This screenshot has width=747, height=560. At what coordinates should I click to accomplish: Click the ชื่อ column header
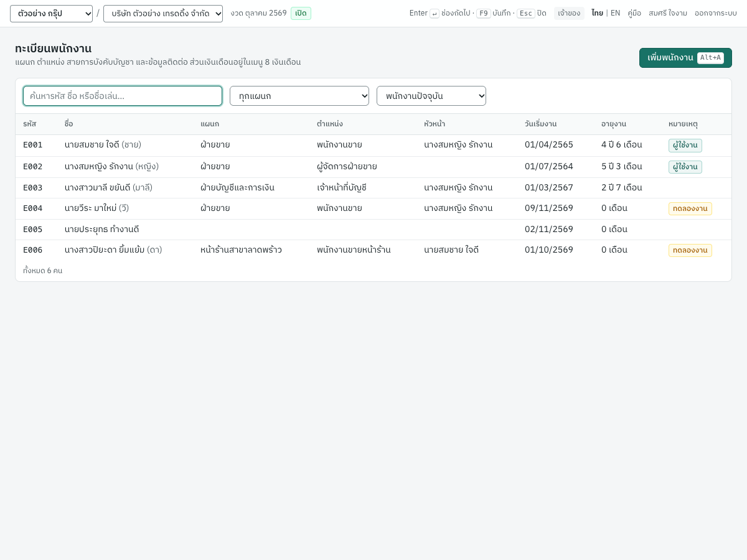tap(68, 124)
